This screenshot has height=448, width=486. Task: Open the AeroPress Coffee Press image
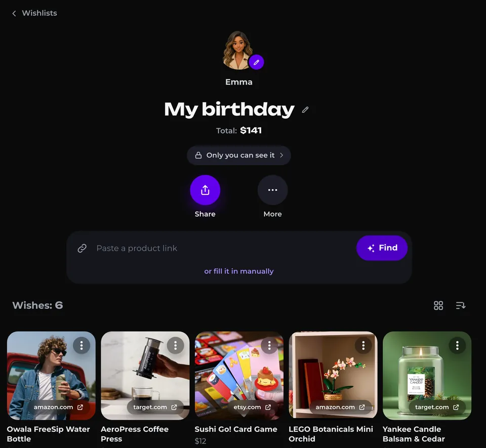tap(145, 376)
